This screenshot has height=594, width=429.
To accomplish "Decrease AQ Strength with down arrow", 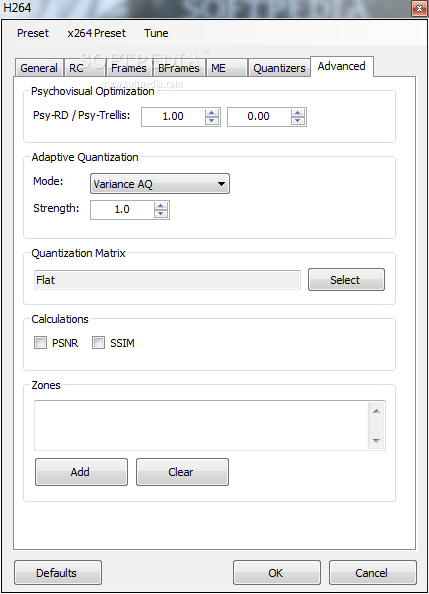I will pyautogui.click(x=161, y=214).
